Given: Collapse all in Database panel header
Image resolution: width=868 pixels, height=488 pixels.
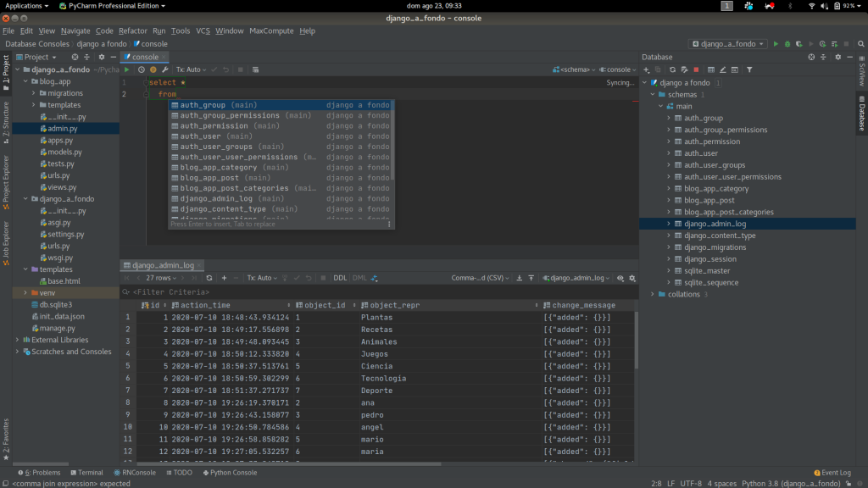Looking at the screenshot, I should [x=823, y=57].
